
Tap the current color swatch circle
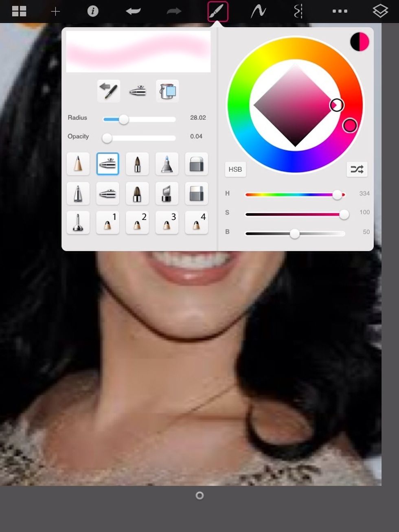[x=360, y=42]
